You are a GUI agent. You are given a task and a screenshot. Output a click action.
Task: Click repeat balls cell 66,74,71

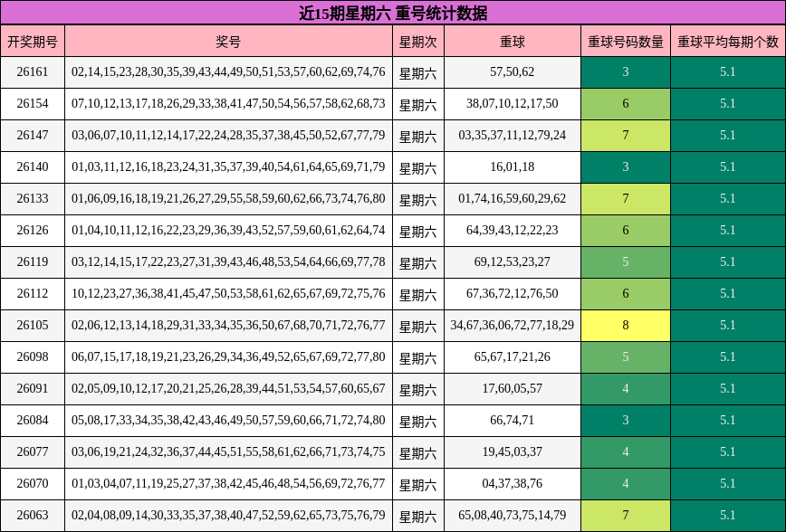point(513,421)
